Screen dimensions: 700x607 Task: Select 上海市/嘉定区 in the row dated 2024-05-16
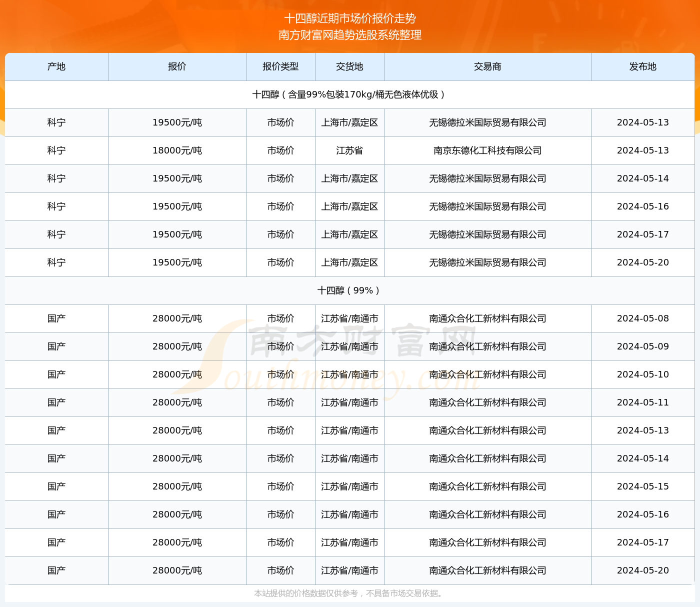coord(349,206)
